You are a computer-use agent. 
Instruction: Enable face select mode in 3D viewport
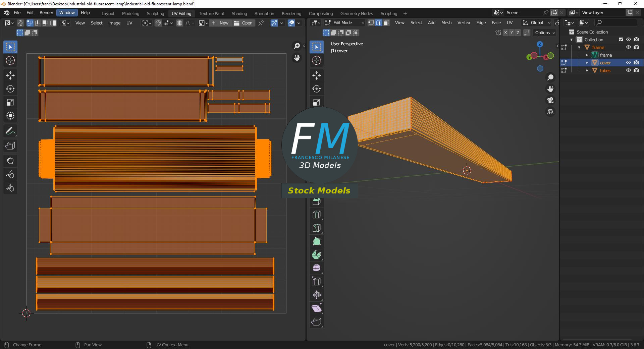(386, 23)
